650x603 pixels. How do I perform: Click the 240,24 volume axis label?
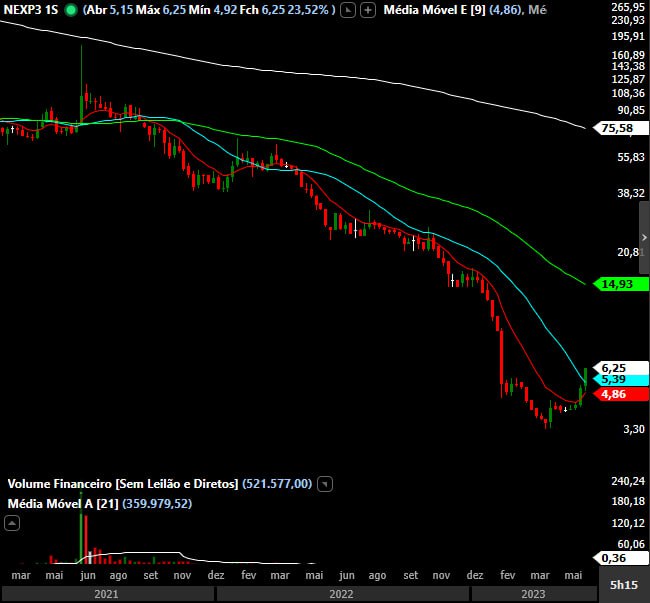(x=628, y=481)
